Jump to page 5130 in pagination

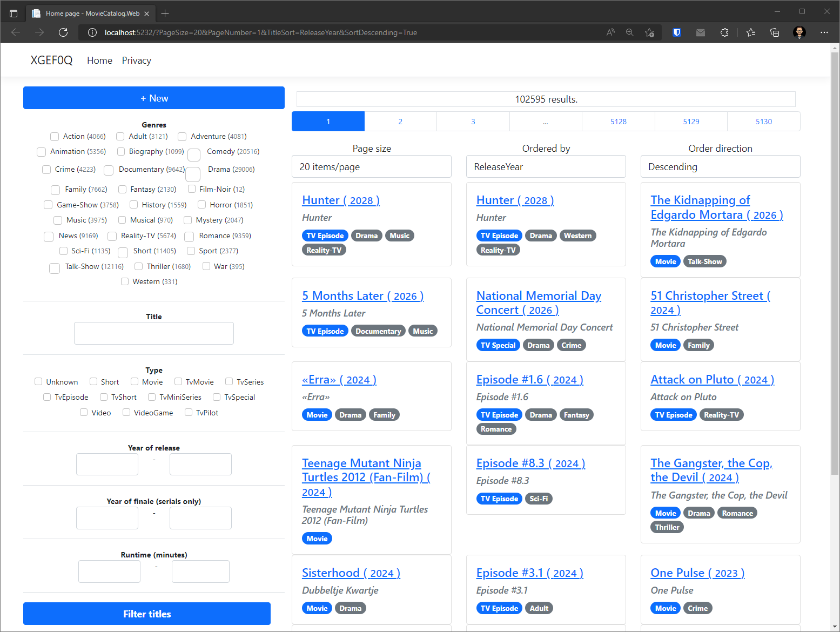click(763, 122)
